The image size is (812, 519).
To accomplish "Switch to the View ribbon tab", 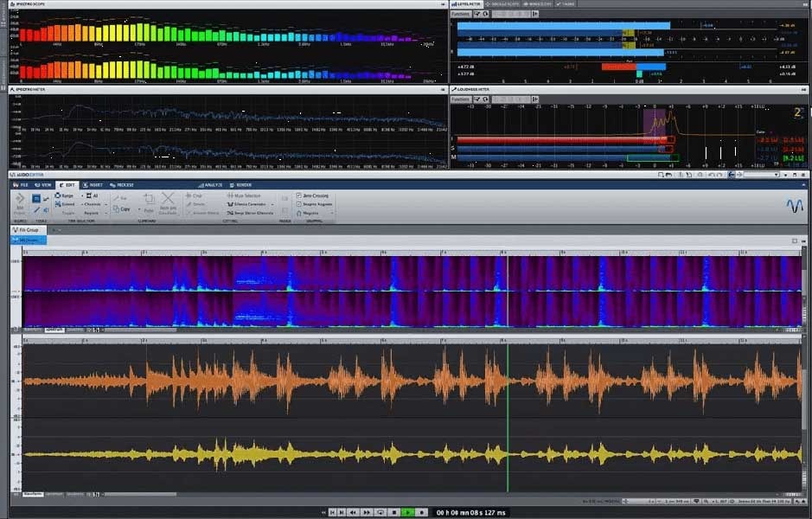I will (x=43, y=185).
